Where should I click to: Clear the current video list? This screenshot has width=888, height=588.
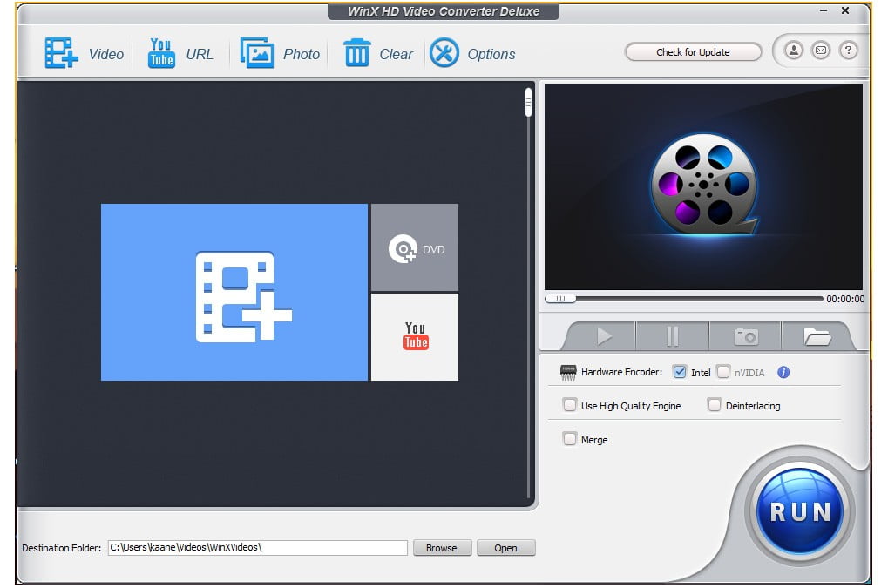[378, 53]
